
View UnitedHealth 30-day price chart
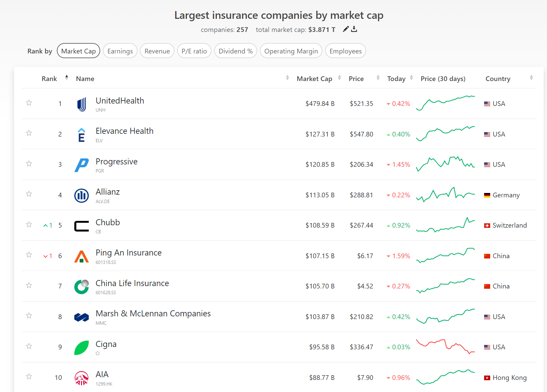click(x=445, y=103)
